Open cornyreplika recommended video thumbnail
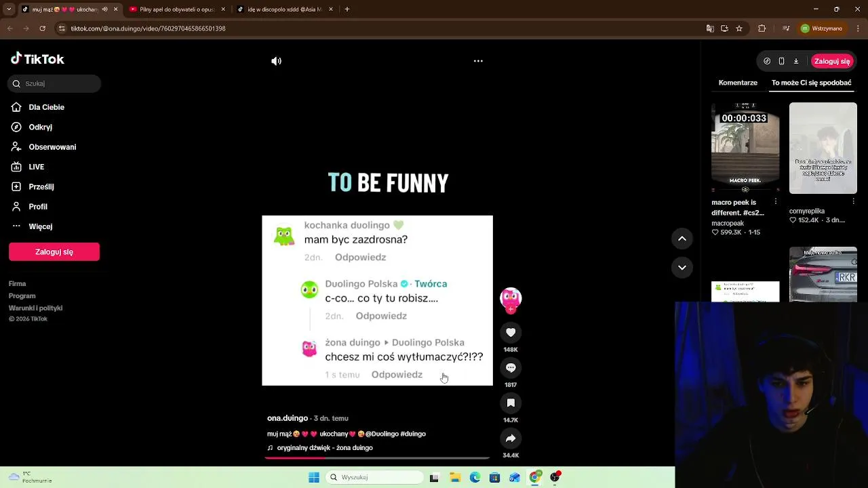The height and width of the screenshot is (488, 868). tap(823, 148)
